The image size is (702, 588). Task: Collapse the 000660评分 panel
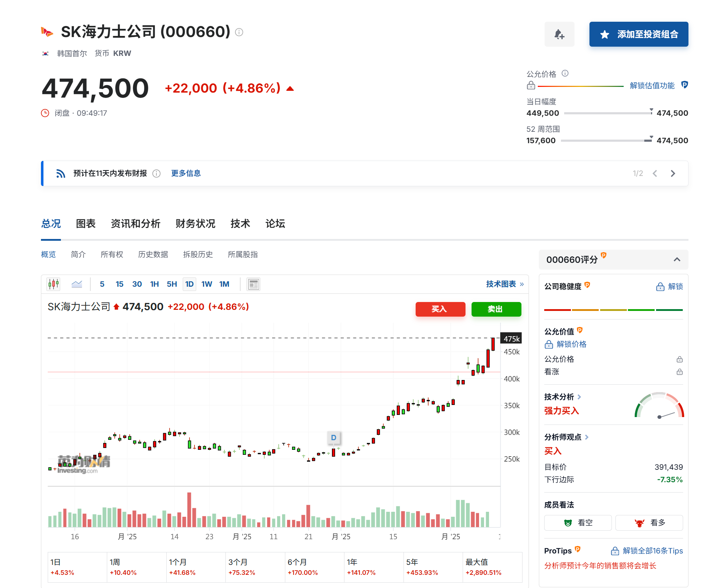coord(677,259)
